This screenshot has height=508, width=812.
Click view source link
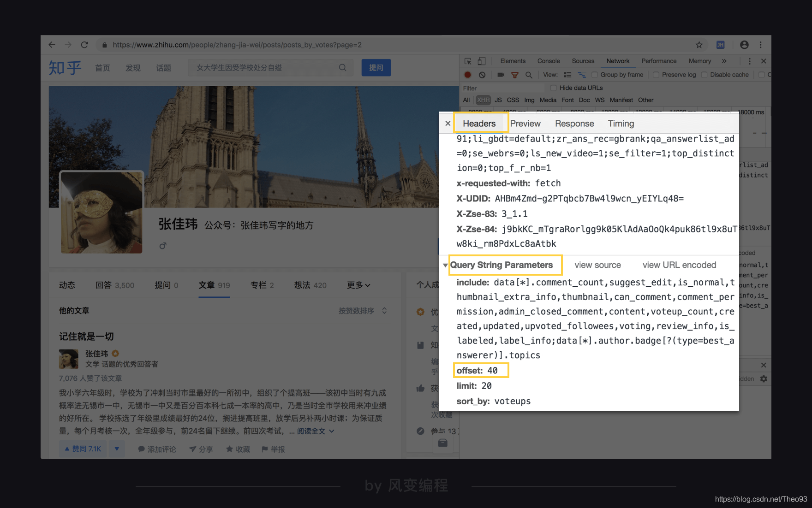(597, 265)
